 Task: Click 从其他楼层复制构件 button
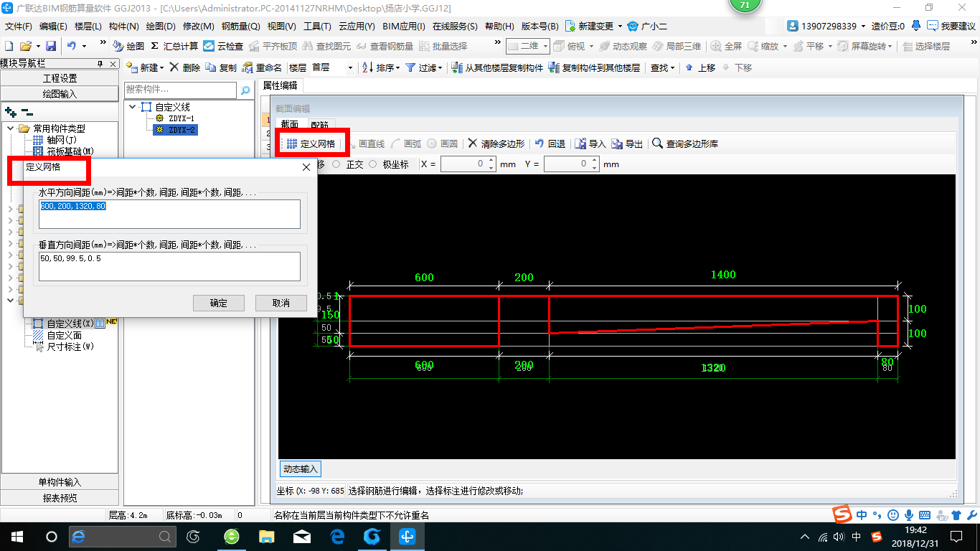(x=497, y=67)
